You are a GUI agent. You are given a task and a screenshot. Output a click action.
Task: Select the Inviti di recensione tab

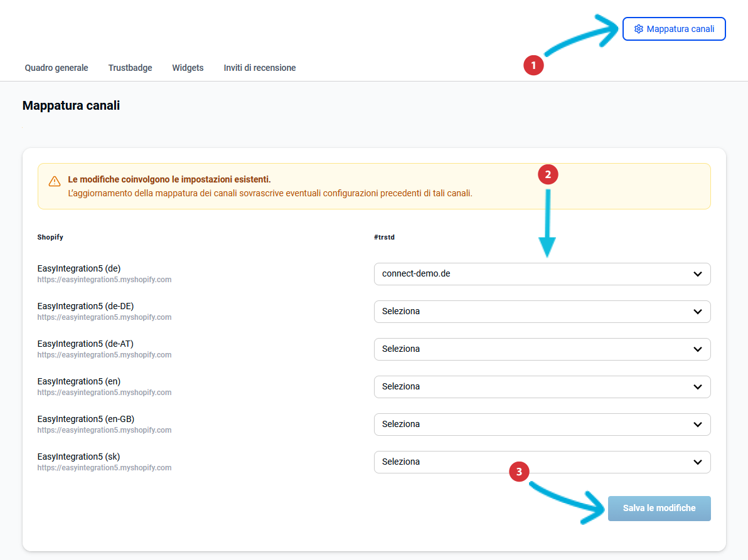tap(260, 68)
